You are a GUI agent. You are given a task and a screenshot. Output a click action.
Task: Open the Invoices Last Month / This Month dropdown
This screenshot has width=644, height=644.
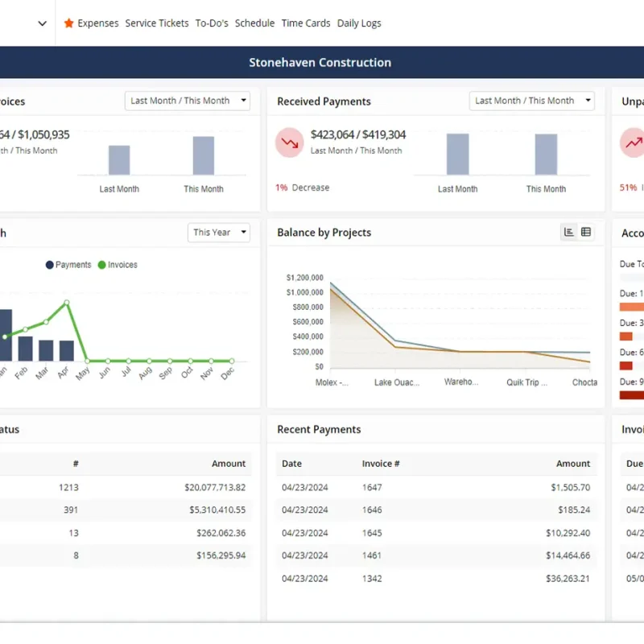coord(188,101)
